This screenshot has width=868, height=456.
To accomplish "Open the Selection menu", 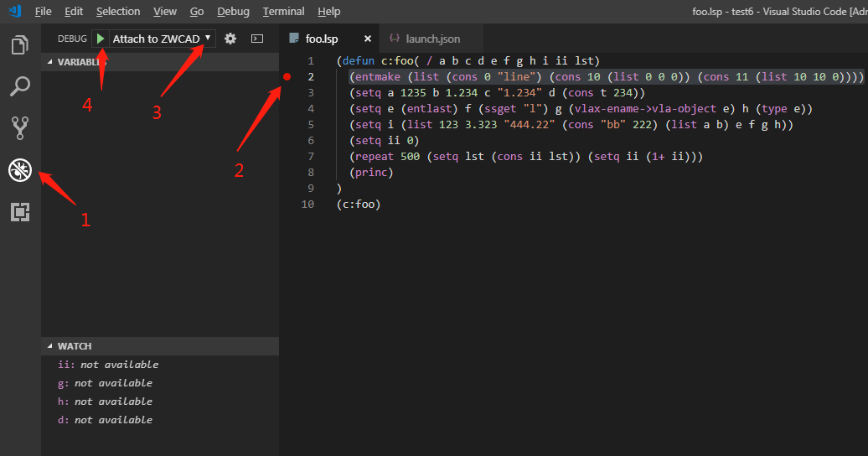I will pos(118,11).
